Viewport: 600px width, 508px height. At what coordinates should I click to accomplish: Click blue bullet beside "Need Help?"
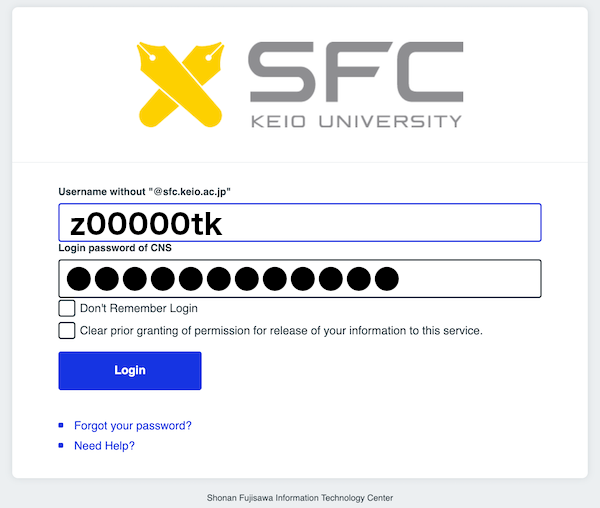coord(63,445)
